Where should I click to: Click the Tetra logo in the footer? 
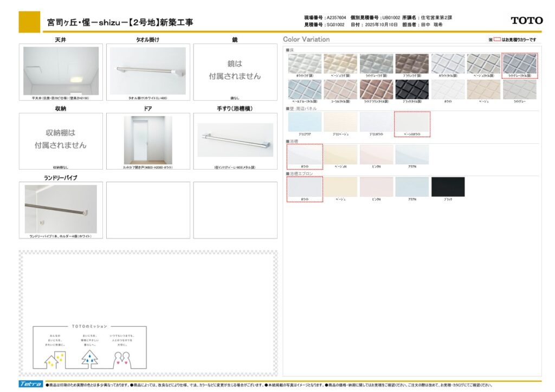[x=30, y=384]
